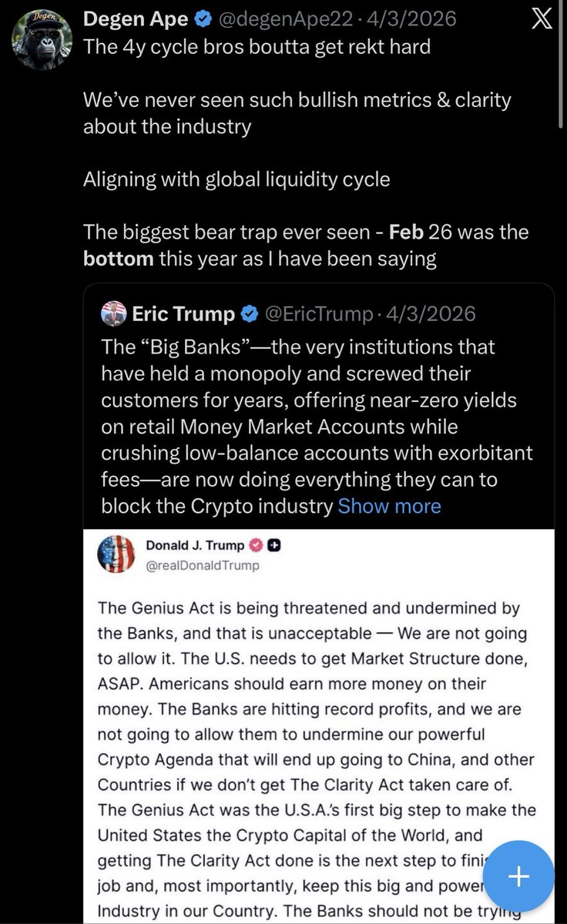Screen dimensions: 567x924
Task: Click the X logo icon
Action: [542, 19]
